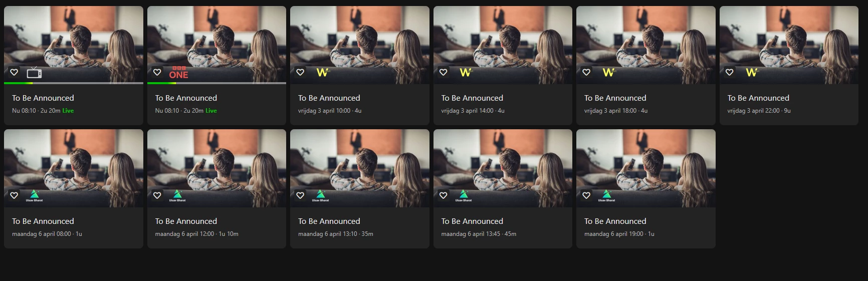Click Utsav Bharat logo on 19:00 card
Screen dimensions: 868x281
tap(606, 195)
